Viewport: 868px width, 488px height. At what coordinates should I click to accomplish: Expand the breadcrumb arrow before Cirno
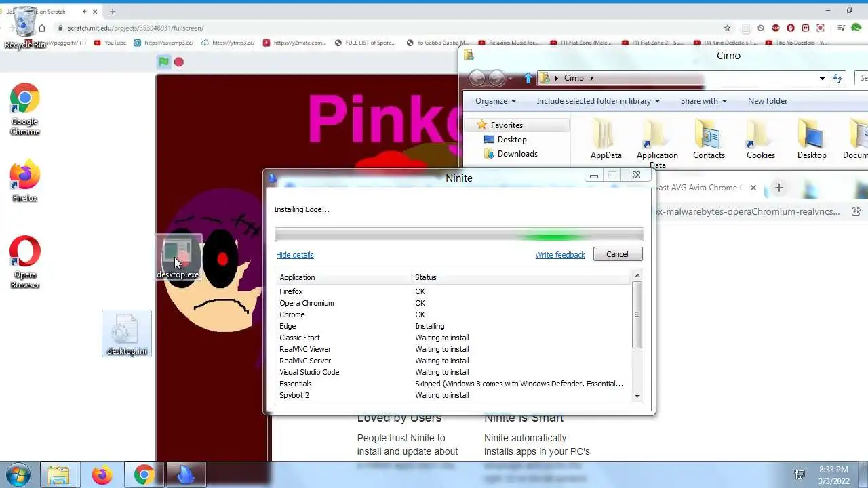click(558, 78)
